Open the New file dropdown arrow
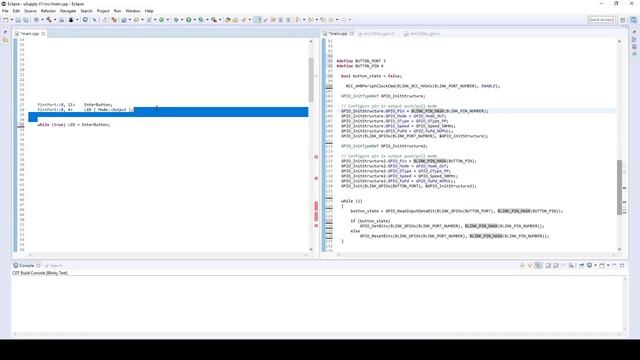 12,20
